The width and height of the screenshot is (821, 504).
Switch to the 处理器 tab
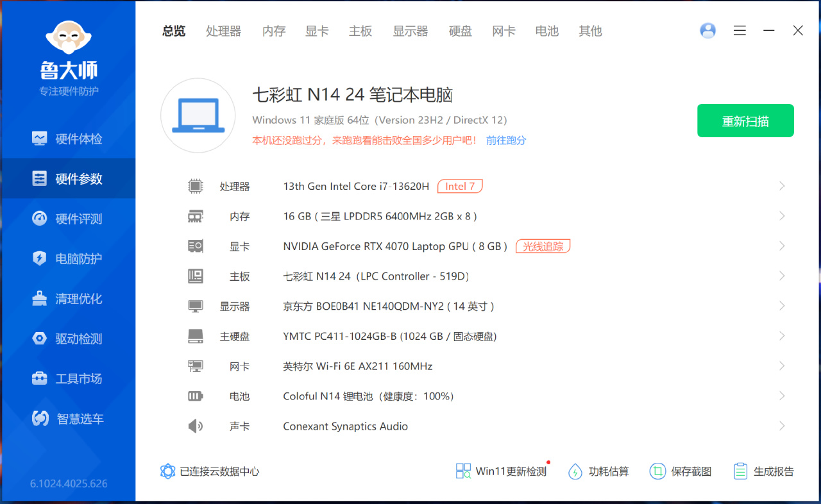224,31
